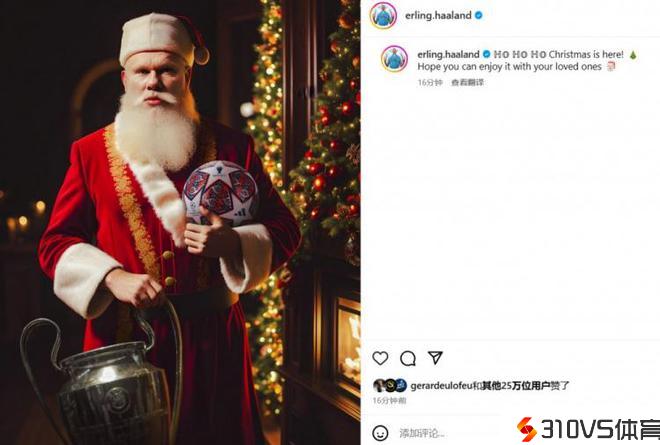The image size is (660, 445).
Task: Open the erling.haaland username in the header
Action: tap(440, 16)
